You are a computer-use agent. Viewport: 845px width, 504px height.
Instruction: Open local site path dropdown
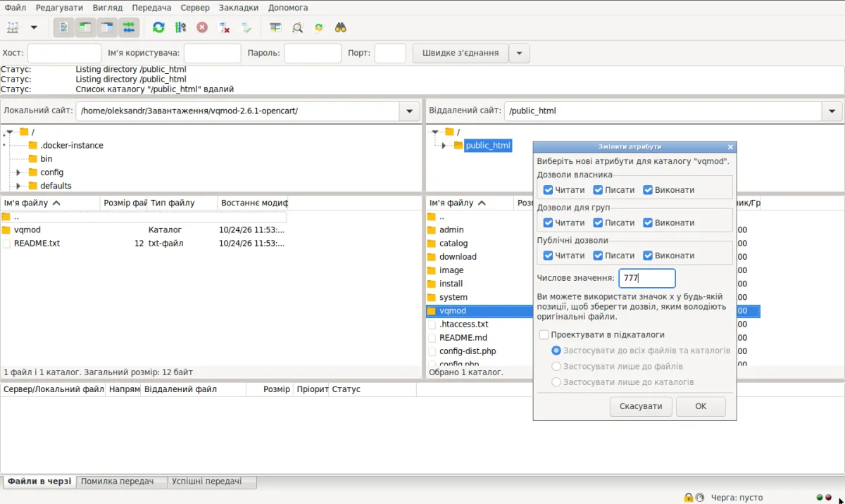click(409, 111)
